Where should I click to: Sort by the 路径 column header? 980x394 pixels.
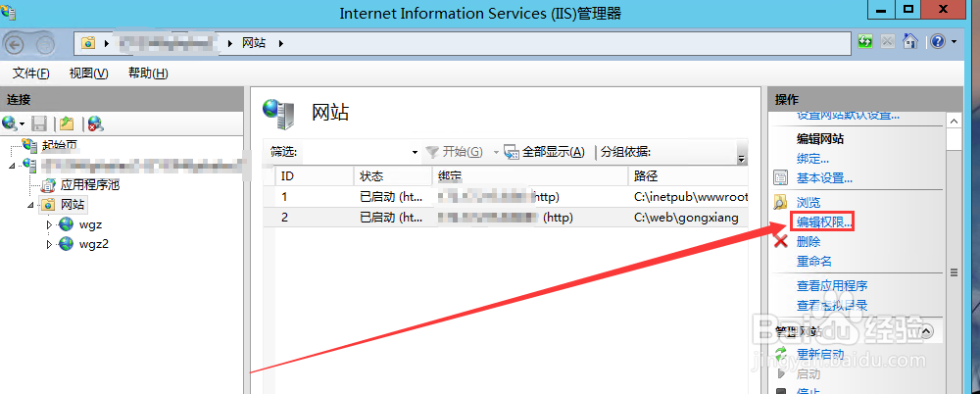point(688,175)
